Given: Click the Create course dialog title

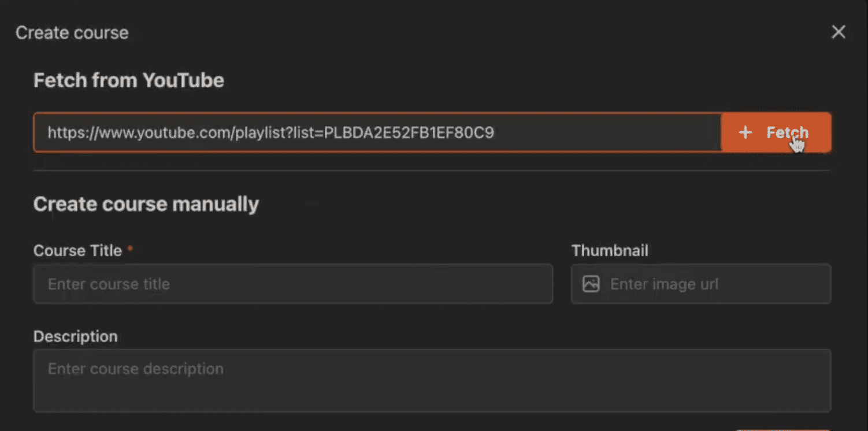Looking at the screenshot, I should click(x=72, y=33).
